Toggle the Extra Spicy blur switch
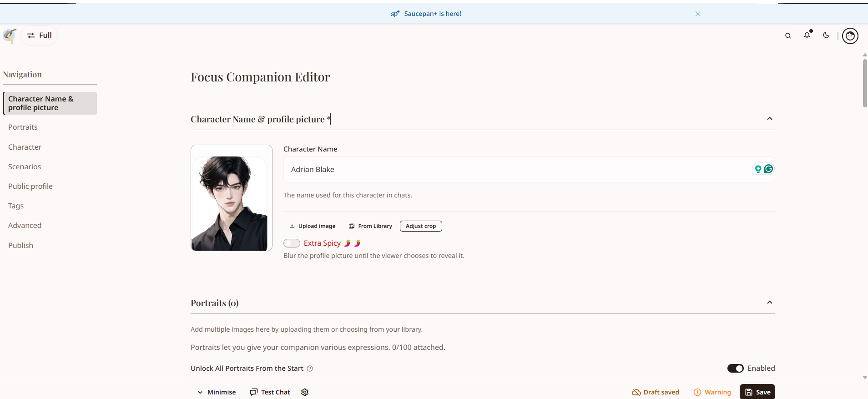Image resolution: width=868 pixels, height=399 pixels. [x=292, y=243]
